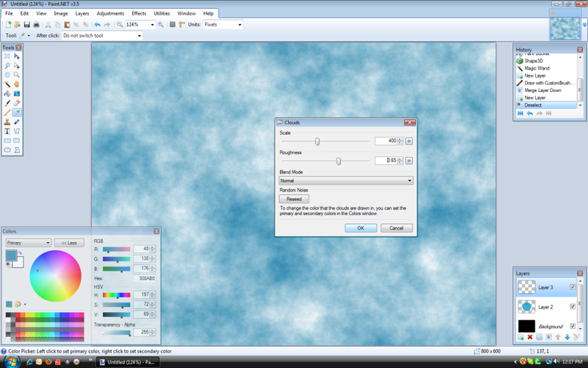Select the Magic Wand tool

click(x=7, y=84)
